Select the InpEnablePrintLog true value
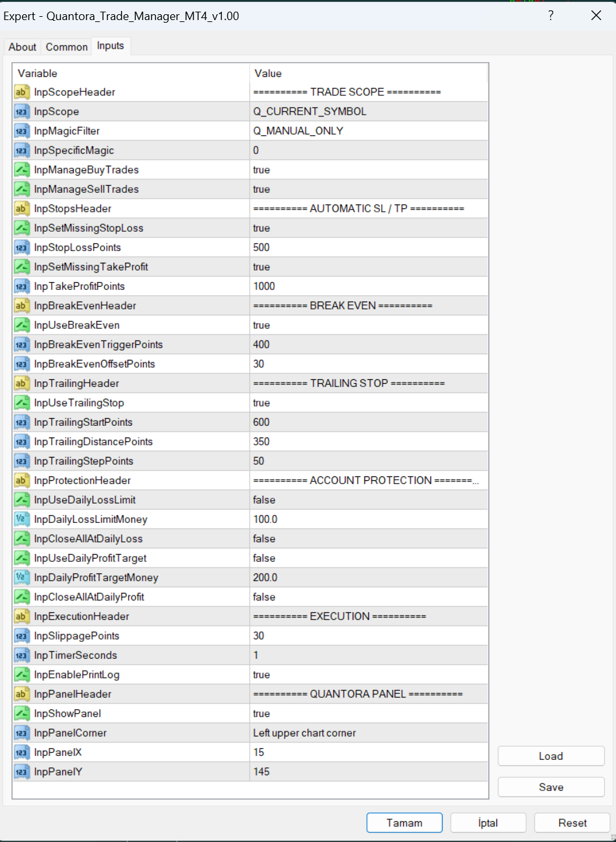Viewport: 616px width, 842px height. [261, 674]
